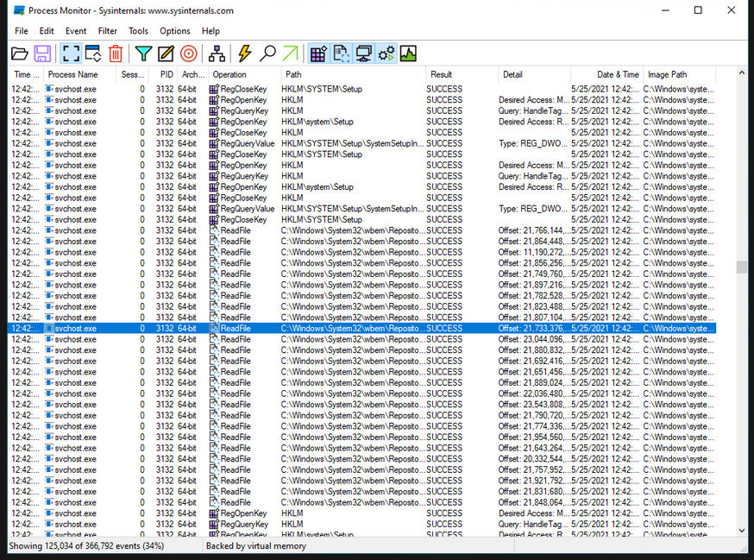Toggle Show Profiling Events chart icon
Screen dimensions: 754x560
tap(408, 53)
